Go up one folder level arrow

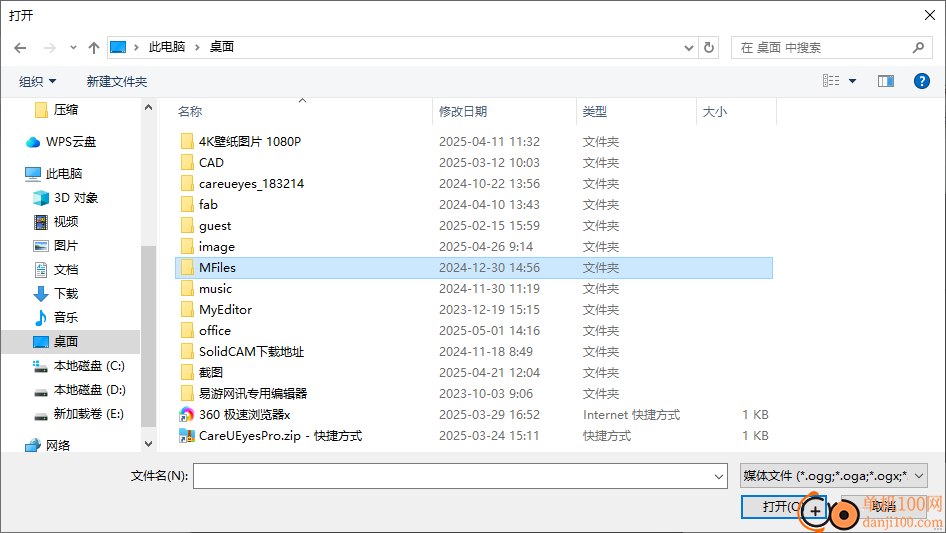[94, 48]
